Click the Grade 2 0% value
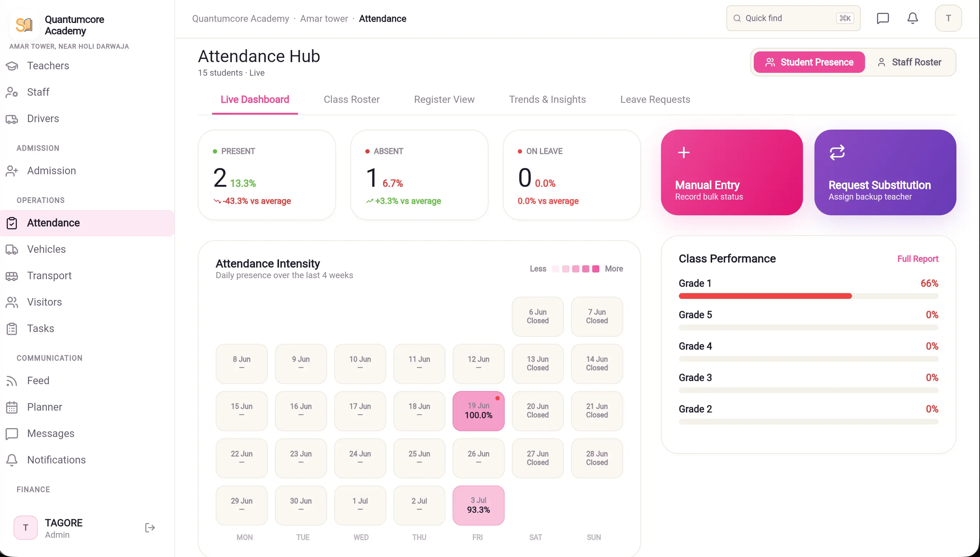The width and height of the screenshot is (980, 557). tap(932, 409)
